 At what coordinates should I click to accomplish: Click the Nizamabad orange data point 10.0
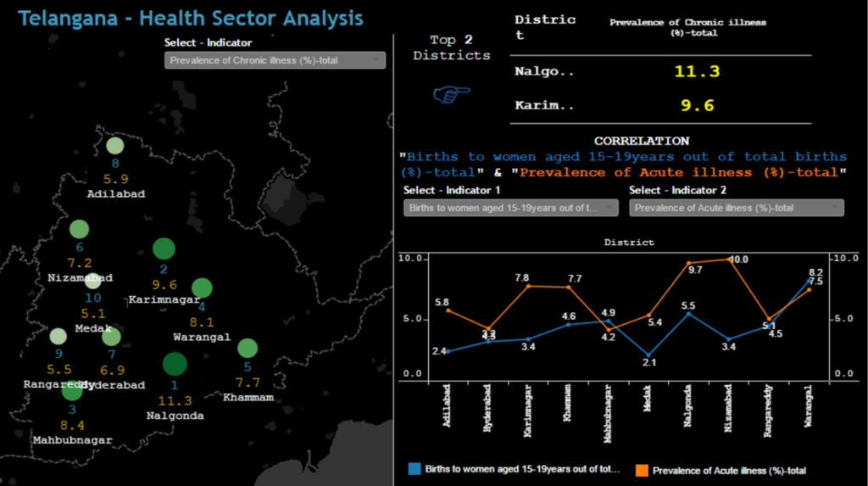tap(731, 260)
